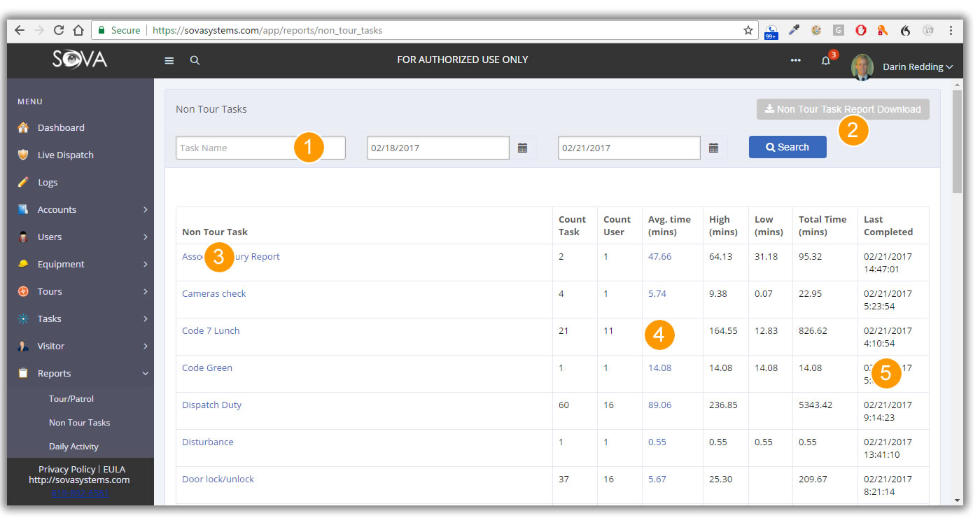Image resolution: width=980 pixels, height=525 pixels.
Task: Open Live Dispatch shield icon item
Action: coord(23,155)
